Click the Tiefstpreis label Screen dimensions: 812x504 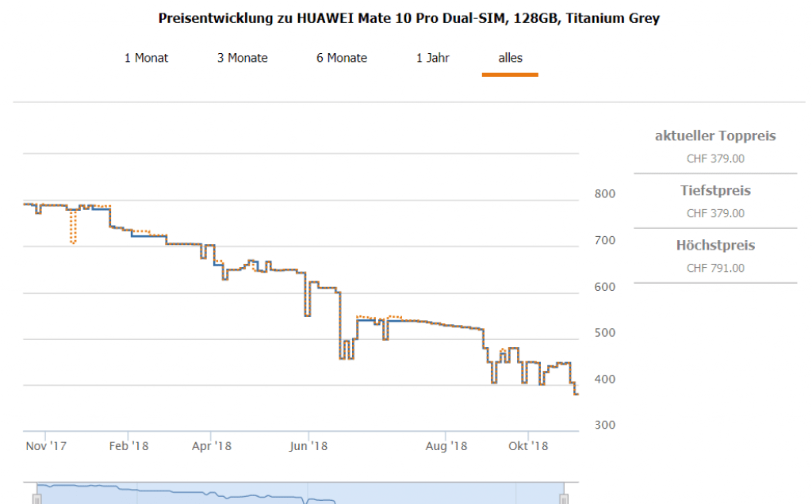pyautogui.click(x=715, y=191)
